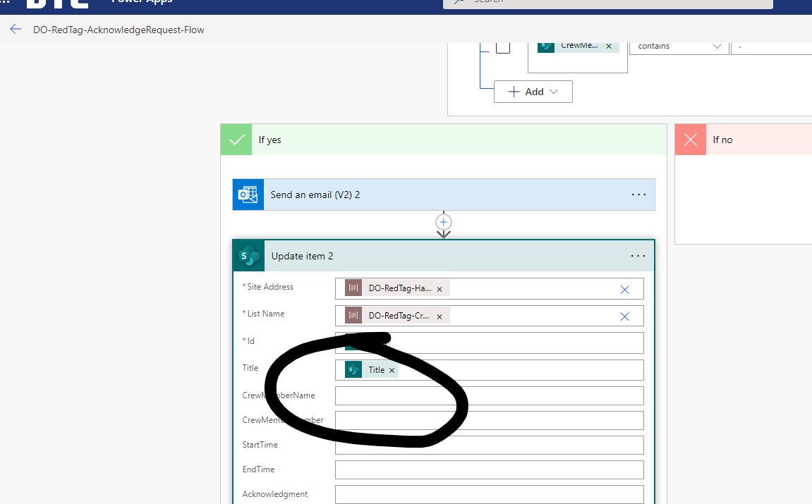Click the DO-RedTag-AcknowledgeRequest-Flow title link

119,30
